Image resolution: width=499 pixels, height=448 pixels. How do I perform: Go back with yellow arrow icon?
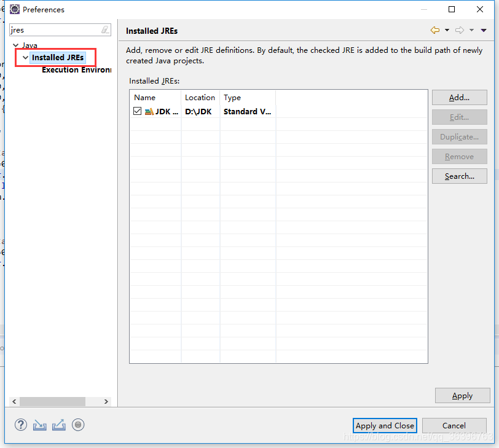[435, 30]
